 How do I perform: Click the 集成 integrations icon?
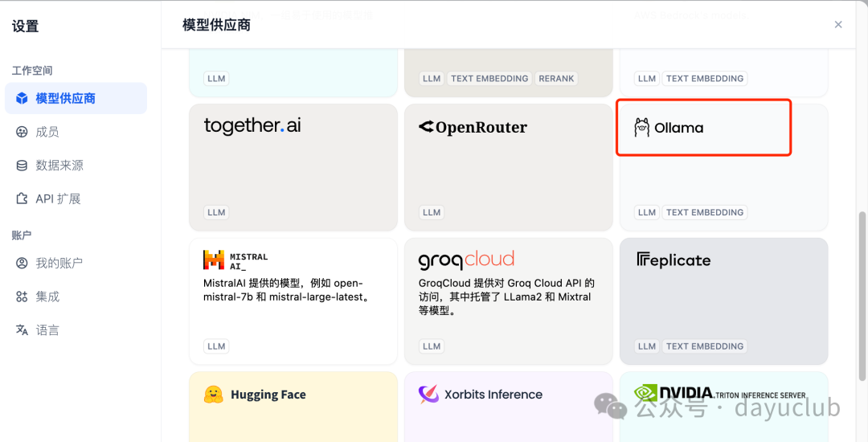(x=22, y=297)
